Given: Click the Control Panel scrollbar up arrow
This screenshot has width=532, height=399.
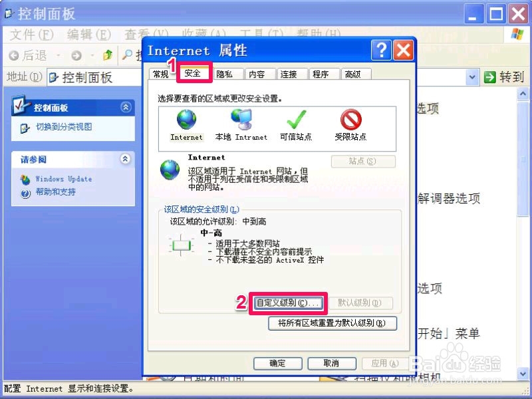Looking at the screenshot, I should (x=523, y=93).
